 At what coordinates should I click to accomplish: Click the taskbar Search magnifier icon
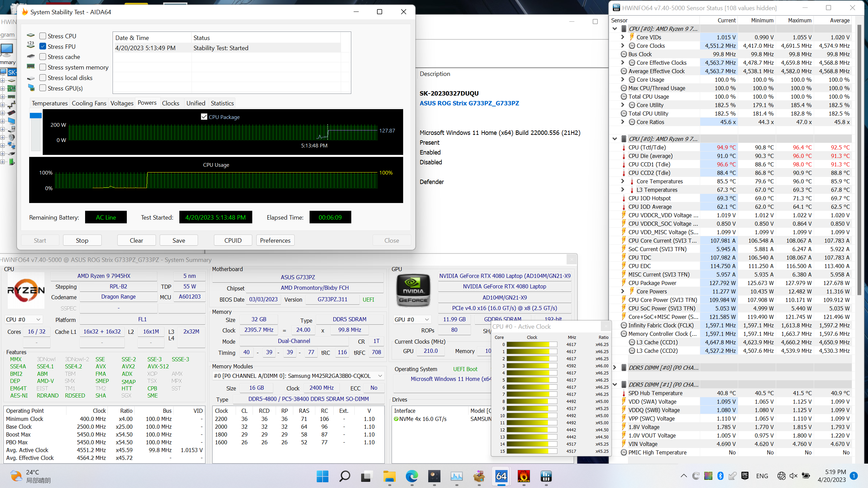click(344, 476)
